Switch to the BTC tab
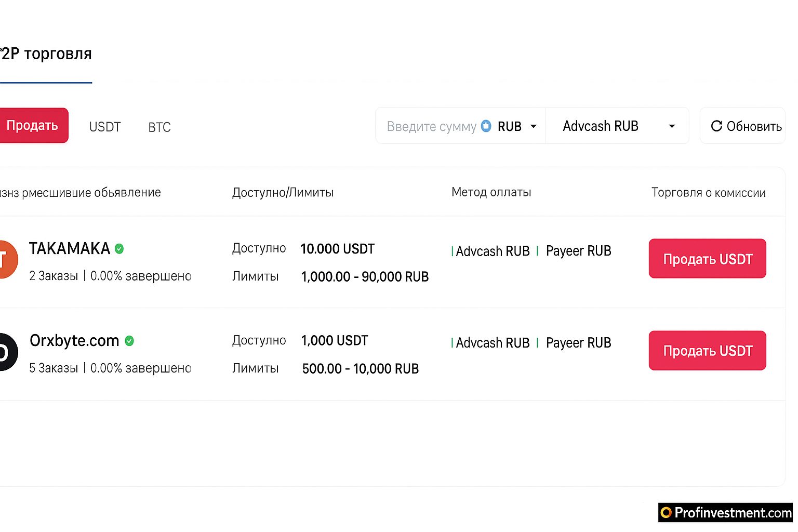 point(159,127)
